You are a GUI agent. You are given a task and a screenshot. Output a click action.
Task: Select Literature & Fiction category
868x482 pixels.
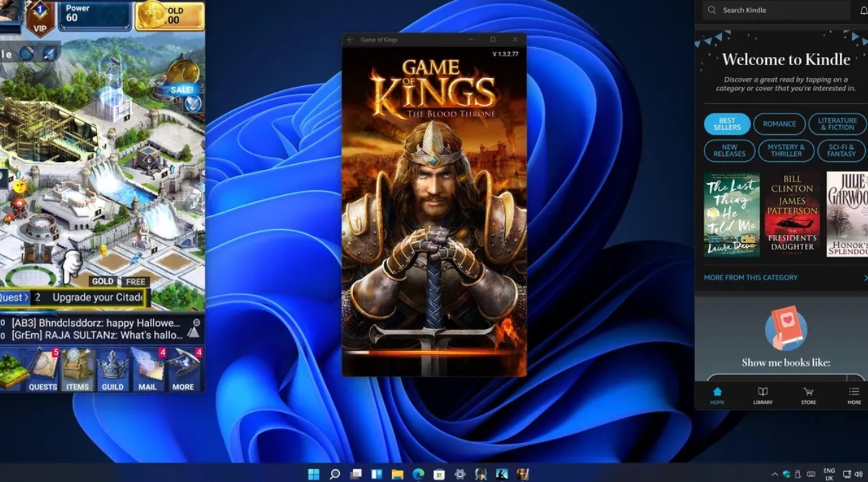[x=837, y=124]
